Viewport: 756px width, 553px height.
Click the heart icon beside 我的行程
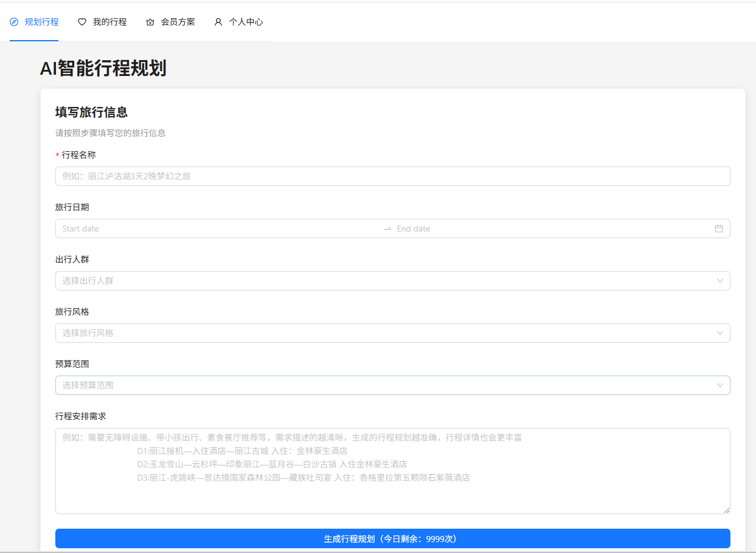(82, 21)
